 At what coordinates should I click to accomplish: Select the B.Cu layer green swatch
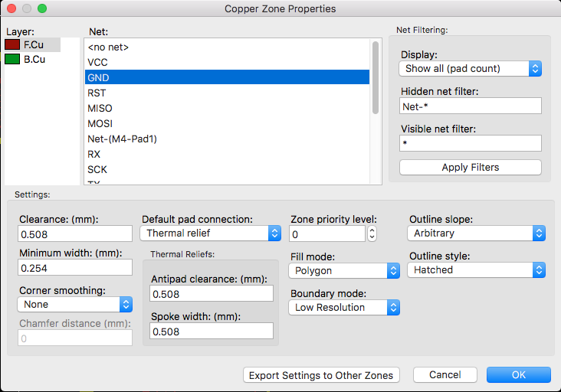[13, 59]
